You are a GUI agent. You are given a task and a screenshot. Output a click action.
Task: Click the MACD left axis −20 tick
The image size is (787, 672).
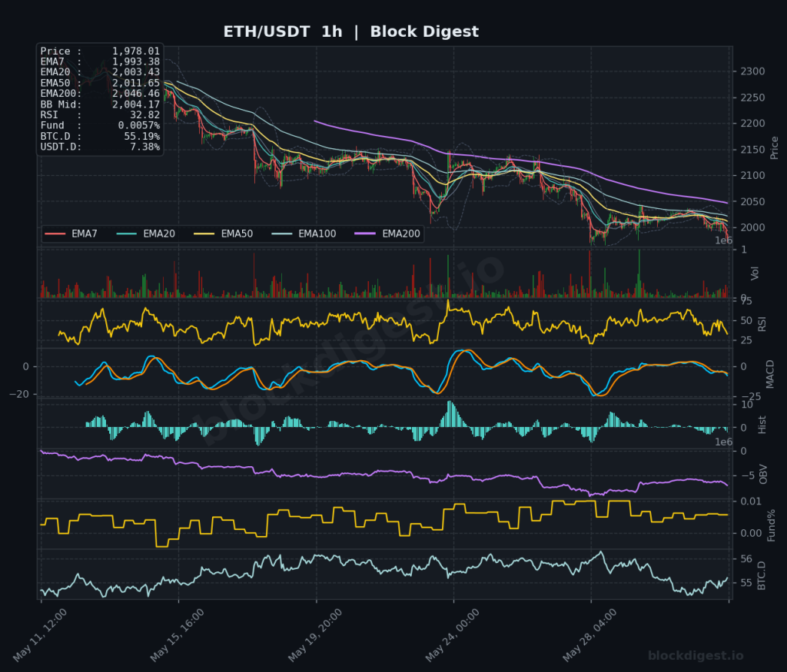(x=19, y=394)
